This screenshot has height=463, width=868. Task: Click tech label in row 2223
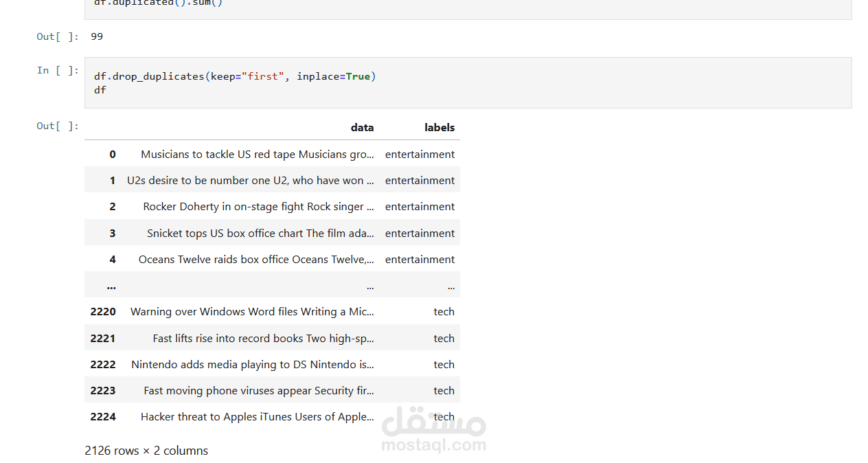click(444, 391)
